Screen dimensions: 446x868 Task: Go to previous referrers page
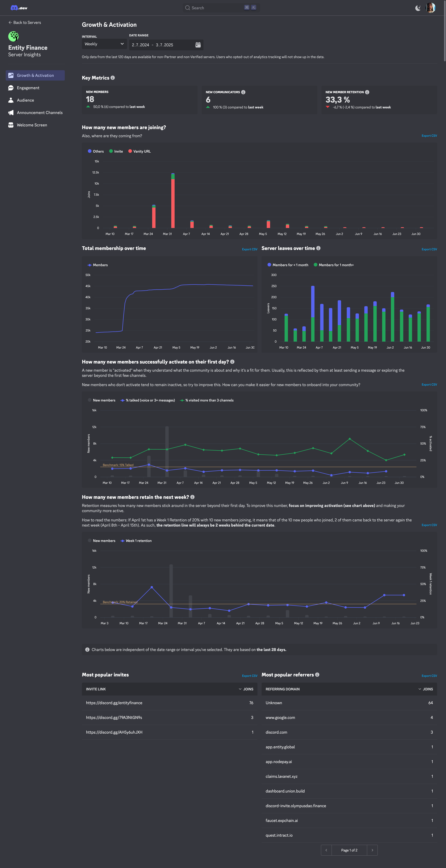[326, 850]
